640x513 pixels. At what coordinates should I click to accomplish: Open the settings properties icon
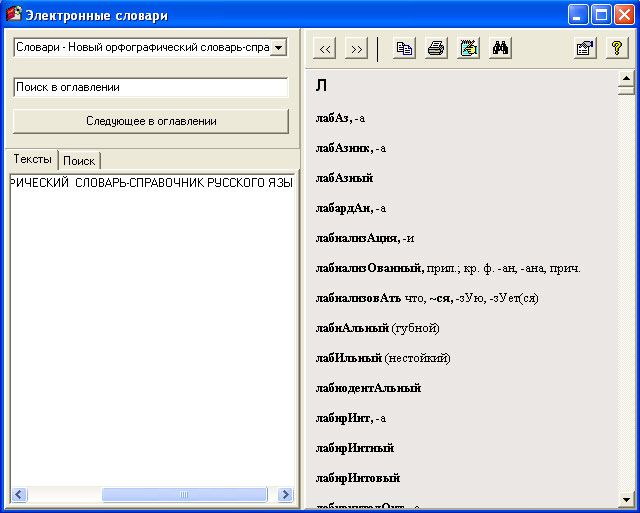[585, 49]
